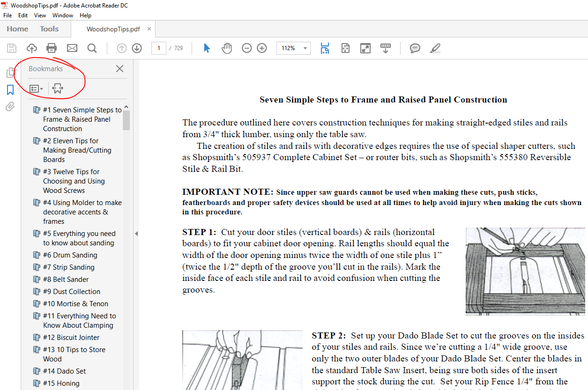
Task: Click the 'IMPORTANT NOTE:' text
Action: pos(228,192)
